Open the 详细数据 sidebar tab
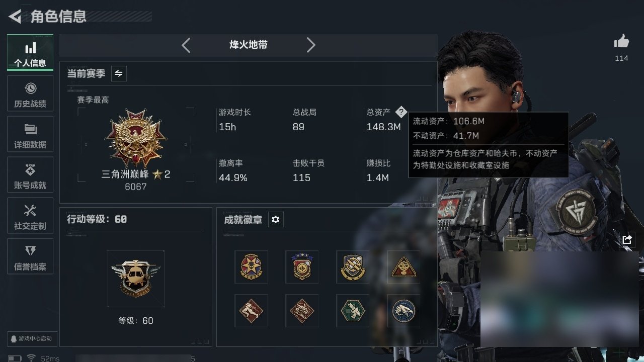 [x=30, y=134]
